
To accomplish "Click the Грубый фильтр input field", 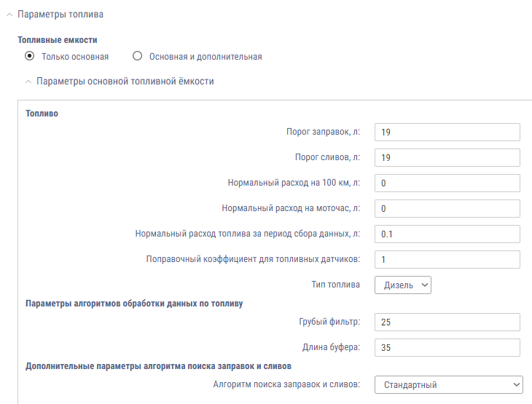I will (447, 322).
